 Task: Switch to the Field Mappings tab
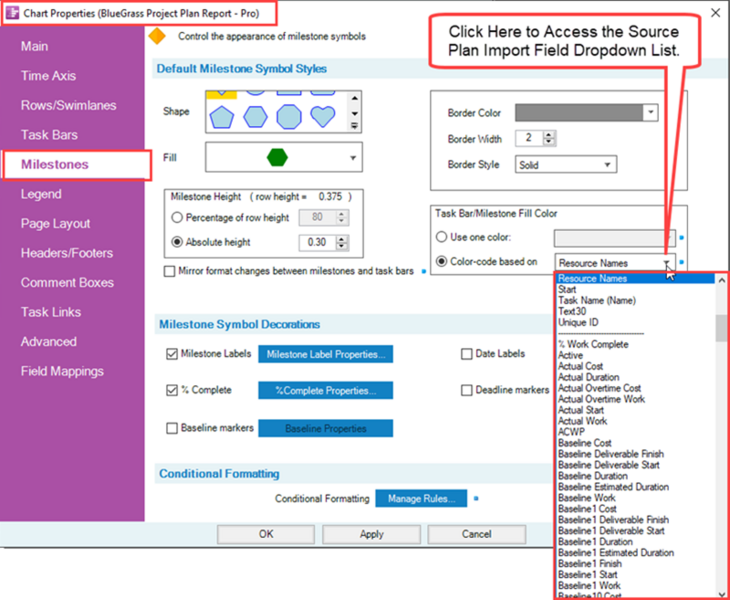[62, 371]
